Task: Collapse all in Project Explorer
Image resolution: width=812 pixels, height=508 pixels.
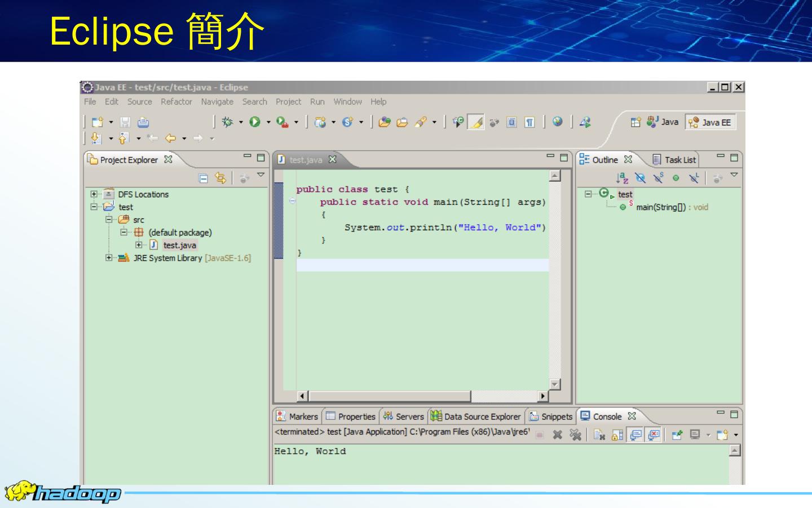Action: point(204,178)
